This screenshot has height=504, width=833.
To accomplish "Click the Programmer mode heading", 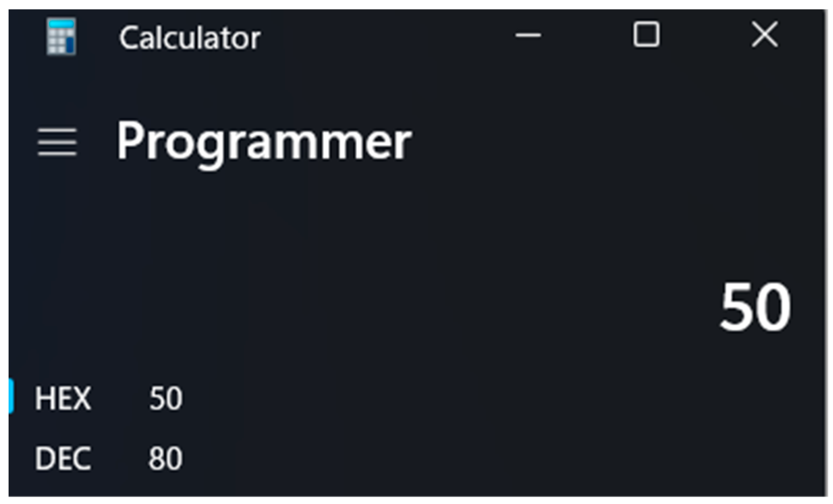I will [x=264, y=141].
